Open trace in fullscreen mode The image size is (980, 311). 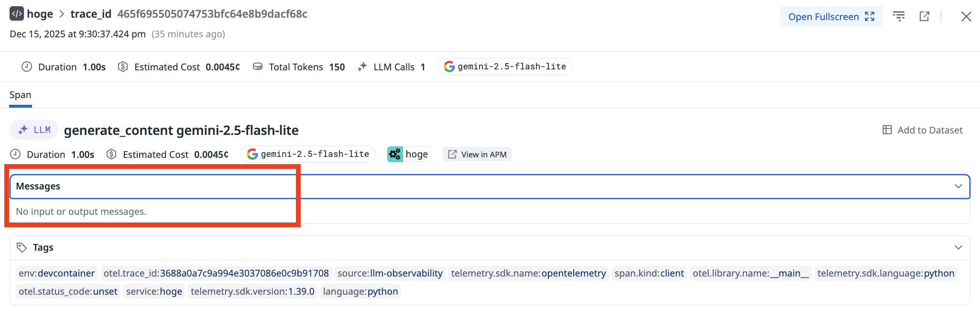click(831, 17)
